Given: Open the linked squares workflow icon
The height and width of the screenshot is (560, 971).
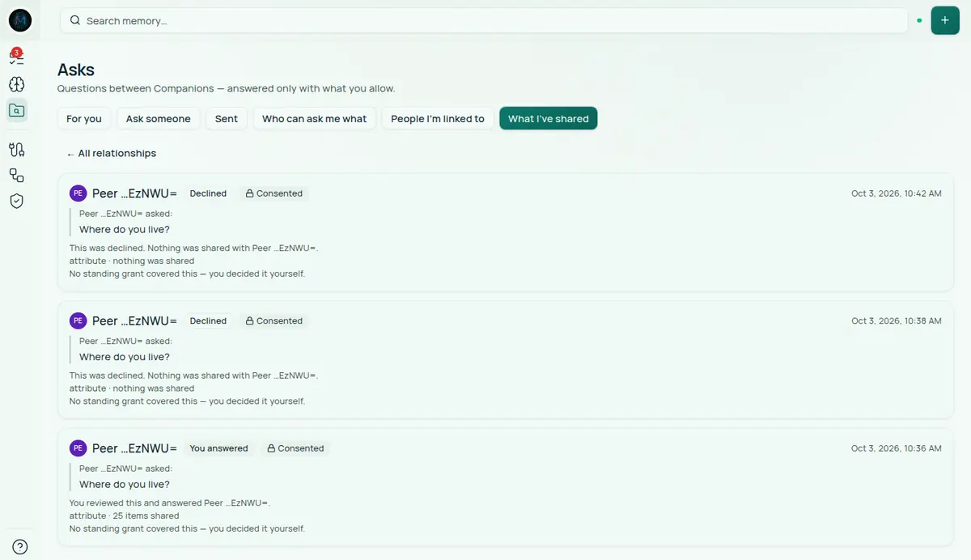Looking at the screenshot, I should (16, 175).
